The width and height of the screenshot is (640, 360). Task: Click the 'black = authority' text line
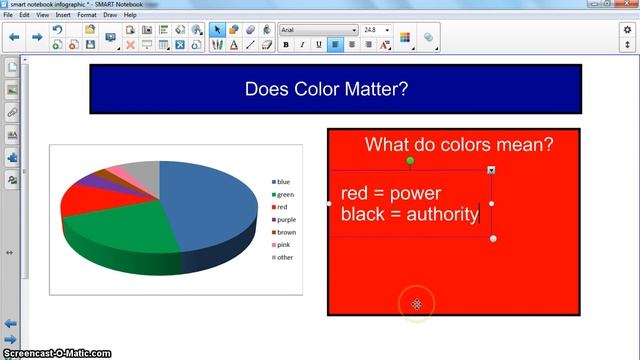pyautogui.click(x=410, y=214)
